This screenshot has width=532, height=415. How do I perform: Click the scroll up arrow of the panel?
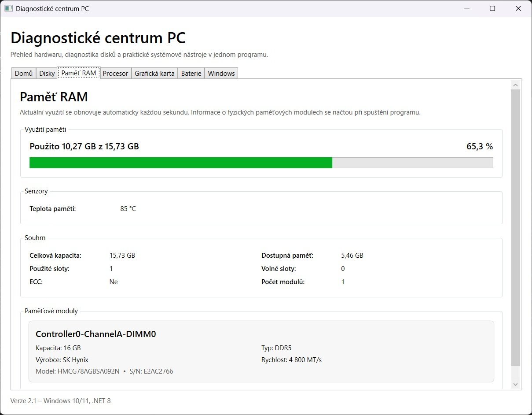tap(516, 84)
